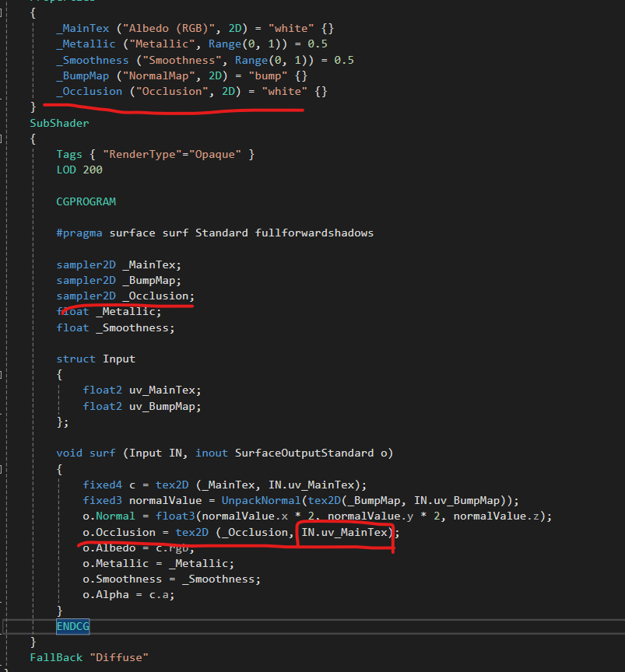This screenshot has height=672, width=625.
Task: Click the LOD 200 line
Action: click(x=79, y=170)
